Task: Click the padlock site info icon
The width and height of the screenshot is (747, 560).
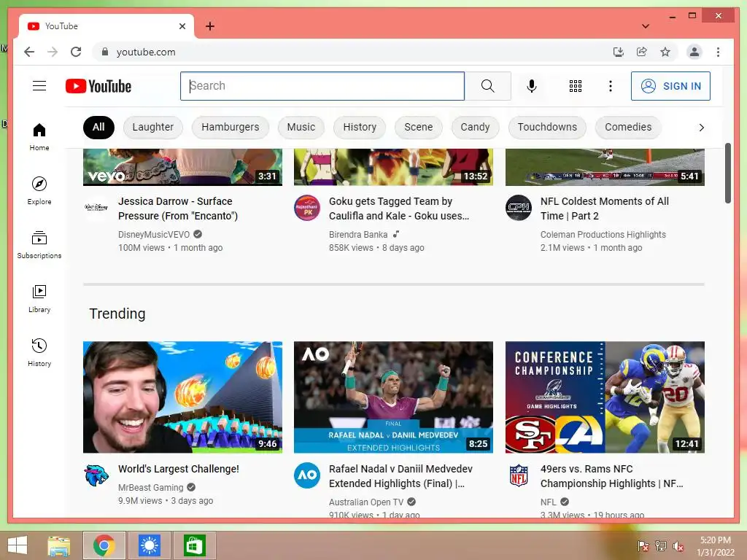Action: [x=105, y=52]
